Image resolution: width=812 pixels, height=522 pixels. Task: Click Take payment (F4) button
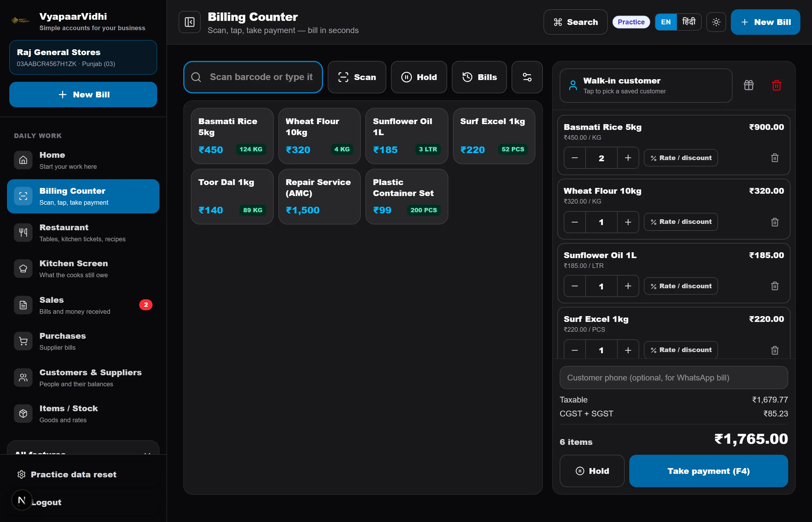708,471
